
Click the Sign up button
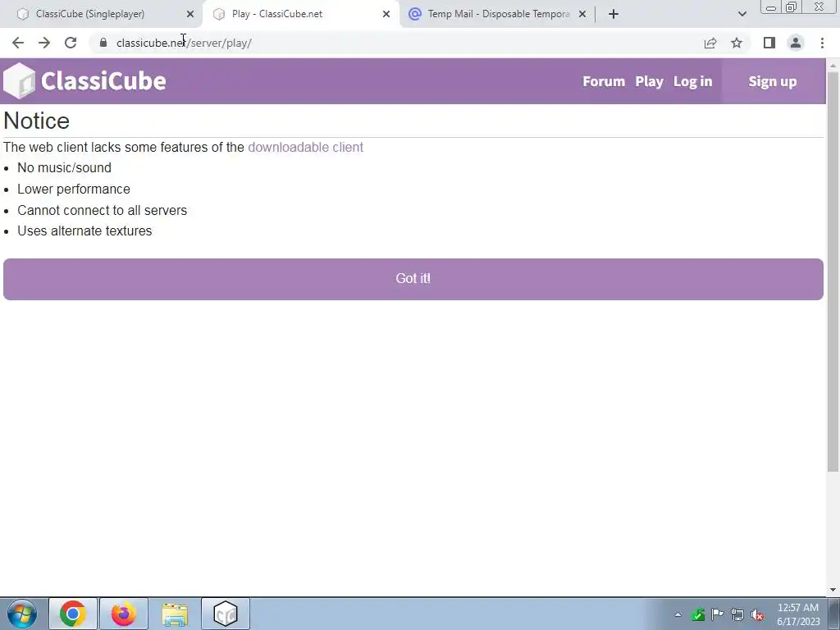click(773, 81)
